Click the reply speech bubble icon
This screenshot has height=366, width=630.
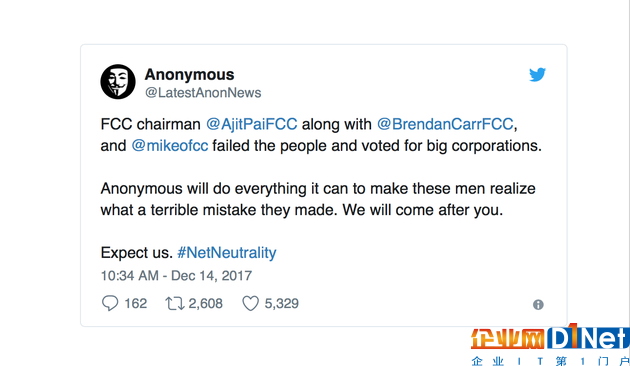coord(110,303)
